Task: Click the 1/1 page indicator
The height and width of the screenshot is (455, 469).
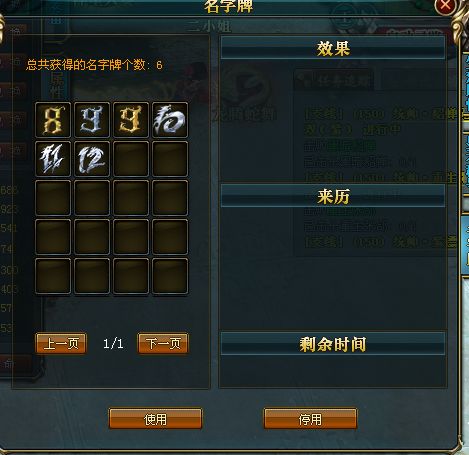Action: click(x=113, y=343)
